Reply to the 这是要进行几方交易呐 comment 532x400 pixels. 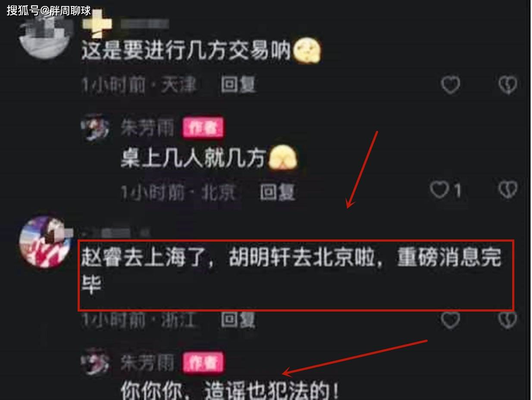238,85
